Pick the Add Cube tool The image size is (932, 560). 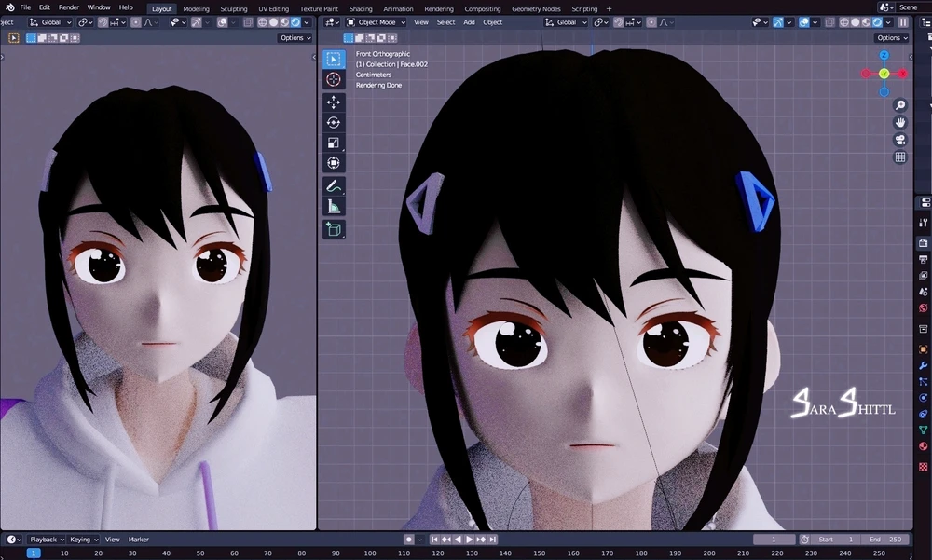(x=334, y=229)
